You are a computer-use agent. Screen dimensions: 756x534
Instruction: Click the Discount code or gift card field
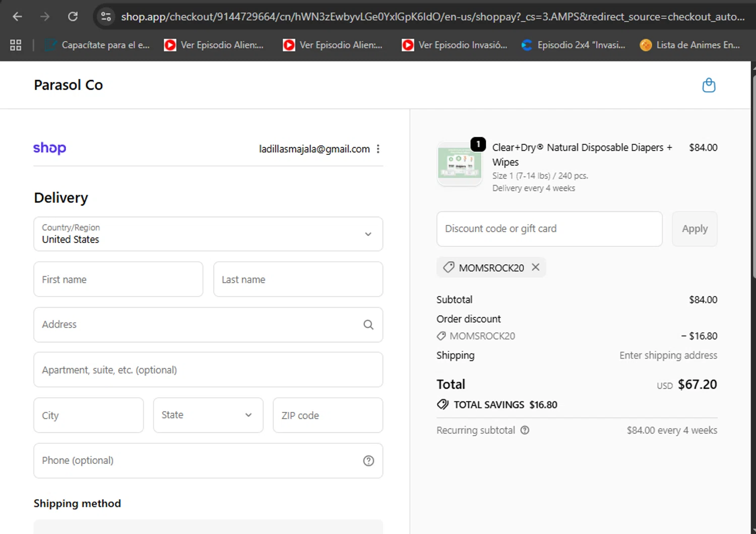pyautogui.click(x=549, y=229)
